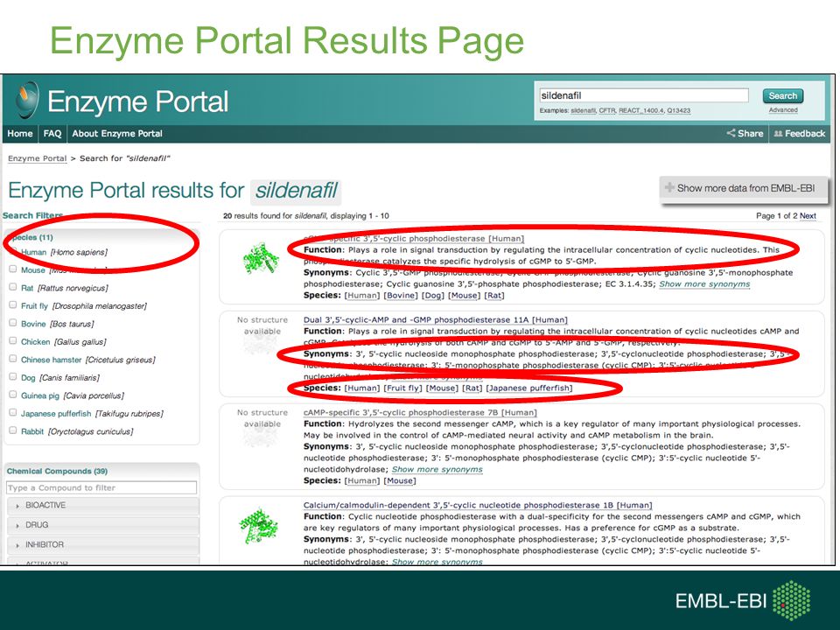Click the sildenafil search input field

click(643, 95)
